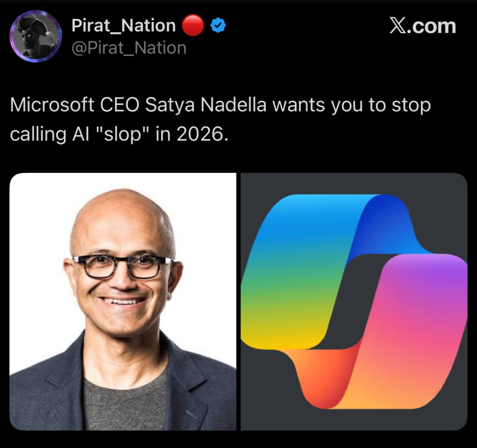Open the right Copilot logo image attachment

354,302
